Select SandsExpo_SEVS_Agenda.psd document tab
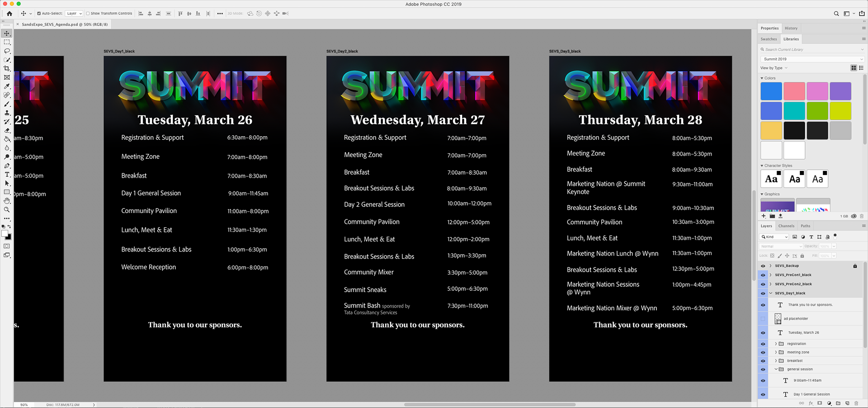This screenshot has height=408, width=868. (x=65, y=24)
